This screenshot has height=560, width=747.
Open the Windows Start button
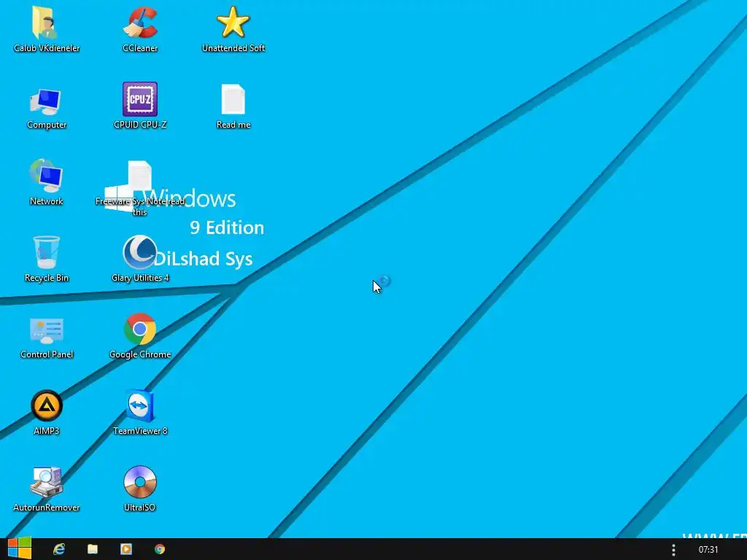20,548
